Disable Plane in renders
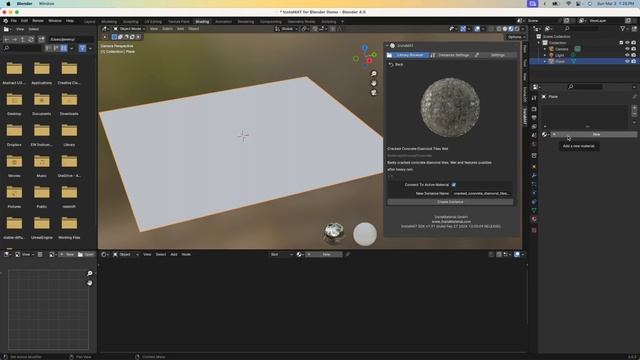 (633, 61)
